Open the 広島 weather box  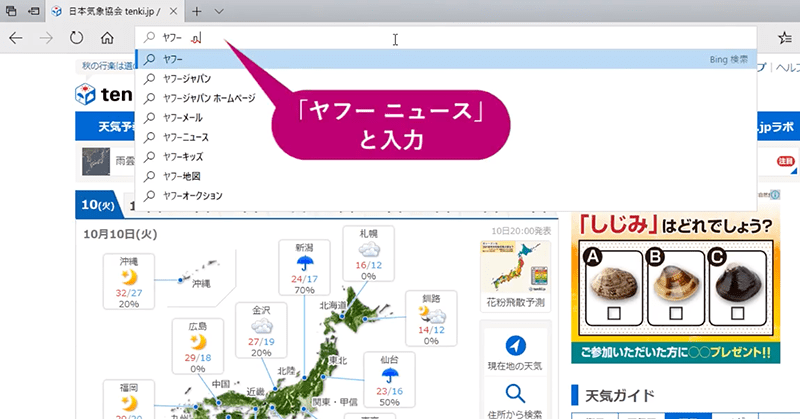click(x=197, y=346)
